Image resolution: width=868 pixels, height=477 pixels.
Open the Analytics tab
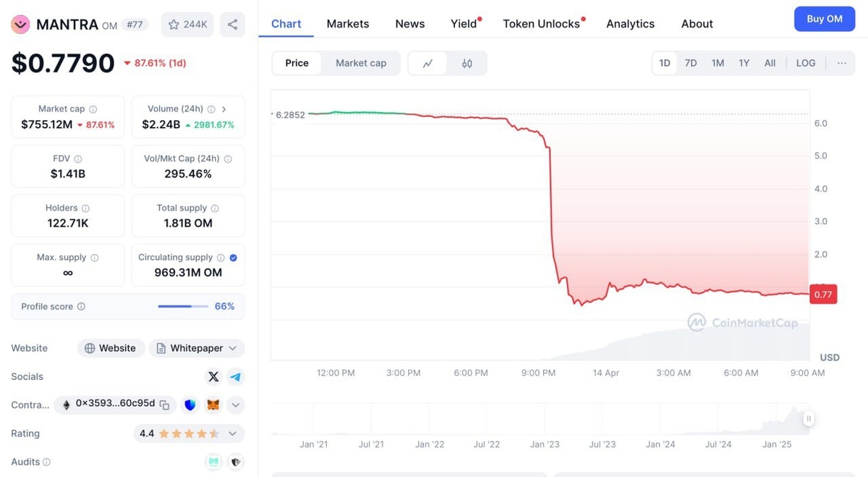coord(631,24)
